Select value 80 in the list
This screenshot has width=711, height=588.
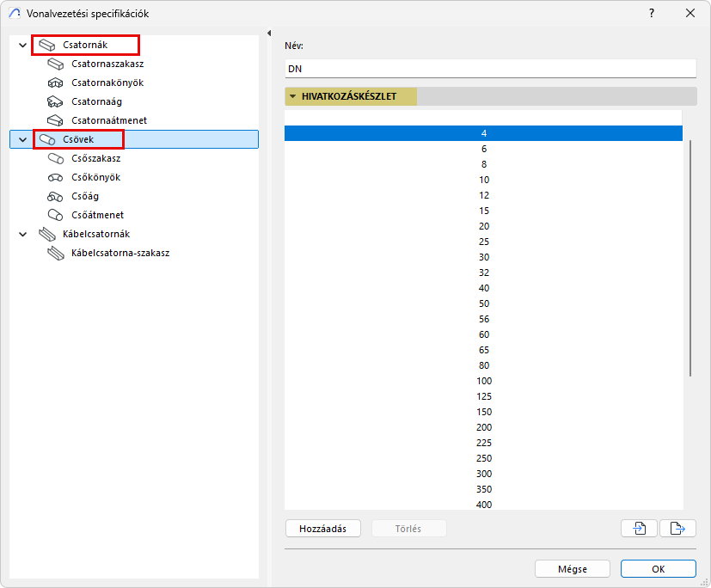483,365
